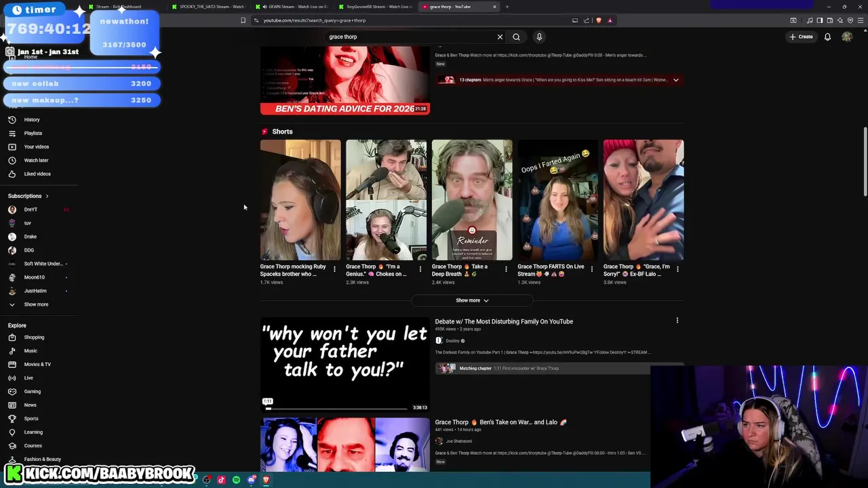Expand the 13 chapters dropdown arrow

[x=675, y=80]
